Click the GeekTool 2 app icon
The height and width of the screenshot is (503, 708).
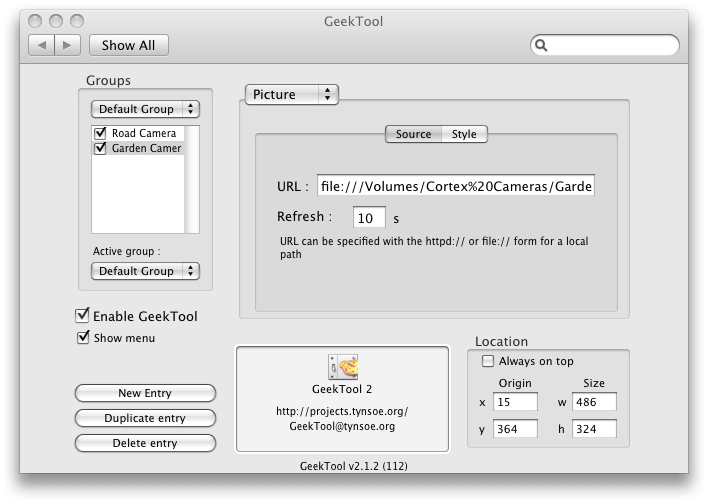click(343, 367)
